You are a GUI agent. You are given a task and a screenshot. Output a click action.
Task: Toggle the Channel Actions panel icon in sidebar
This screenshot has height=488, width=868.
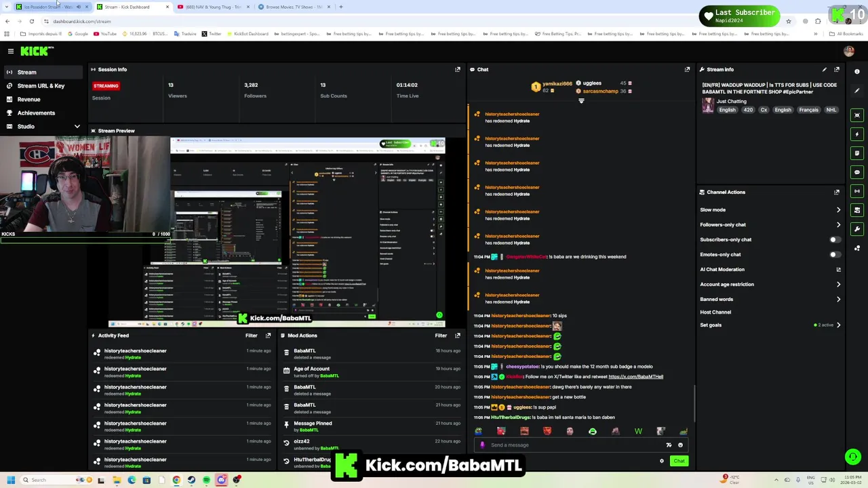click(857, 210)
